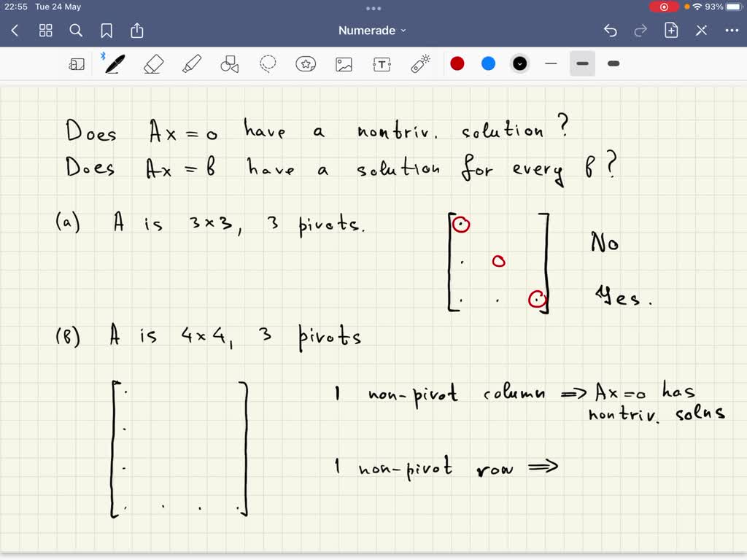Activate the Lasso selection tool

268,63
